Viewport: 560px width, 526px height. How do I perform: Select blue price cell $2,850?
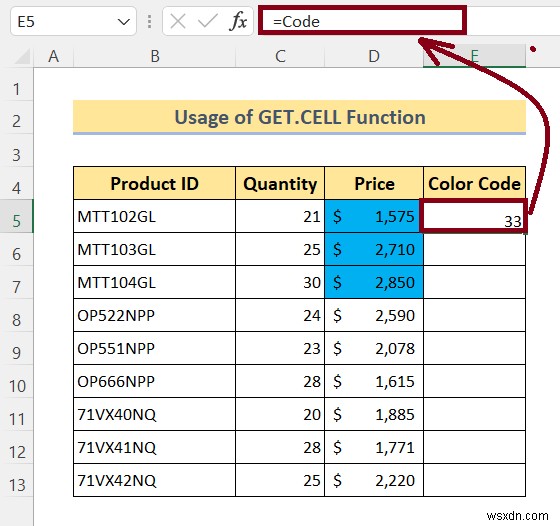(374, 282)
